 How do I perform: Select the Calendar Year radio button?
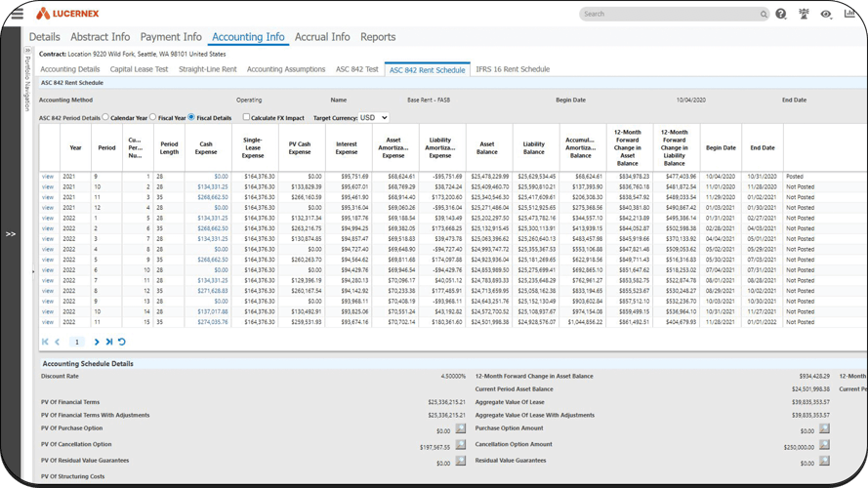point(105,117)
